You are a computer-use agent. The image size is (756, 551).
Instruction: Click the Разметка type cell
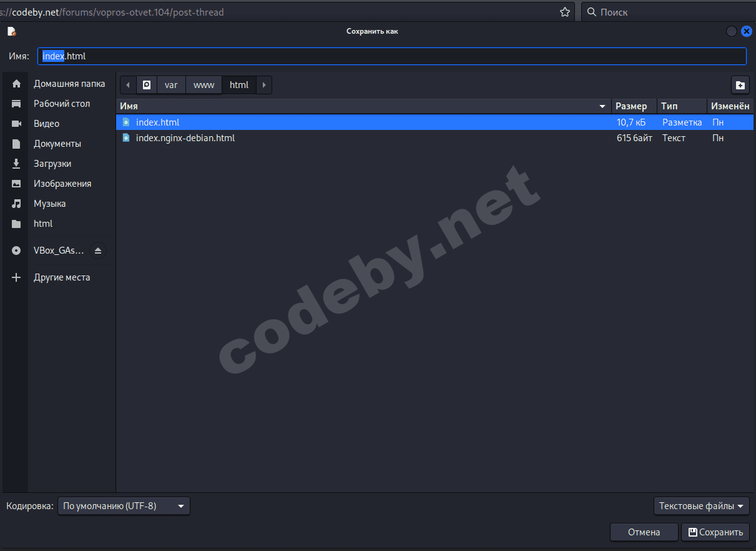tap(682, 122)
